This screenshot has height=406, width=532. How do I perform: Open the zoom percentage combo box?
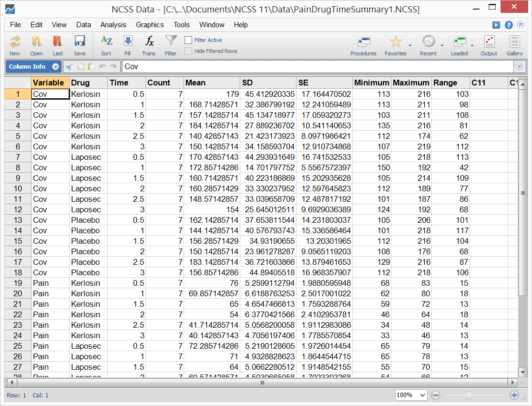[x=411, y=395]
